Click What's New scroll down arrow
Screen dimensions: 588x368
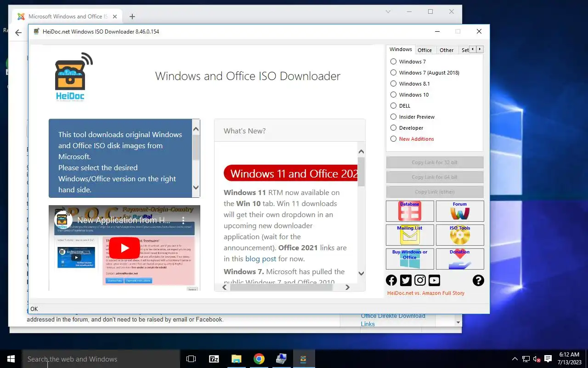pos(361,273)
